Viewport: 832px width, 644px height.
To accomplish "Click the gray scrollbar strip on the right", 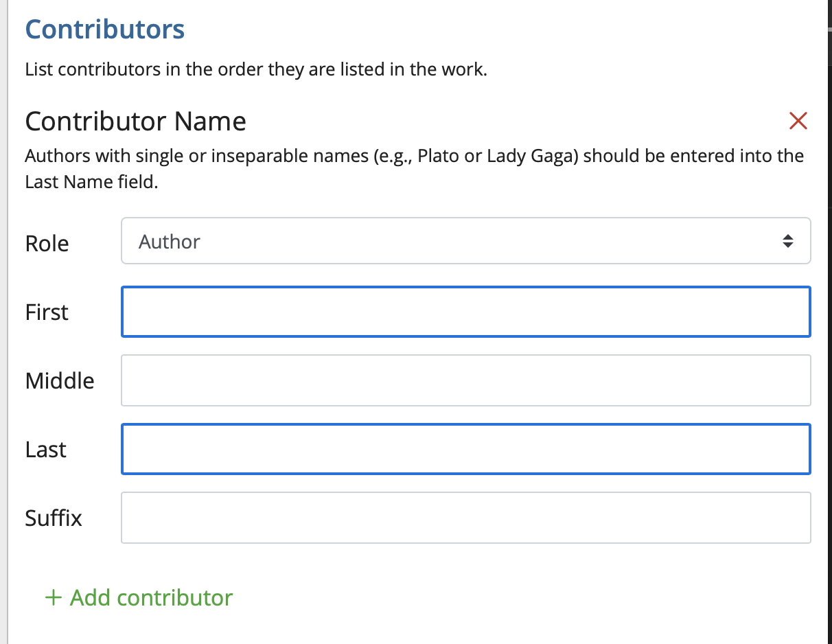I will coord(829,322).
